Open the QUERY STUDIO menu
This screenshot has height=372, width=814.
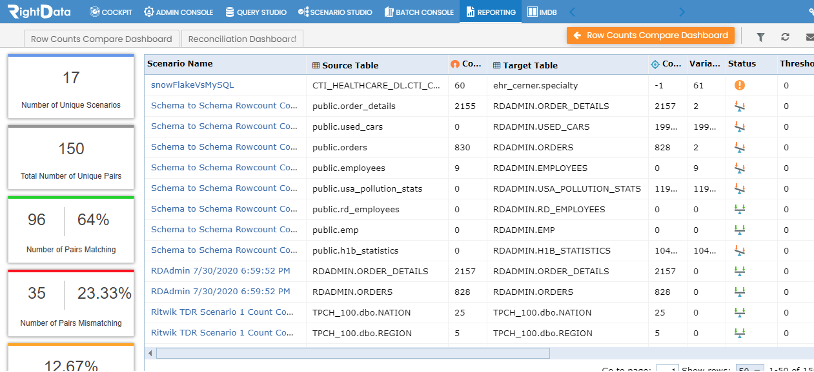pyautogui.click(x=256, y=12)
